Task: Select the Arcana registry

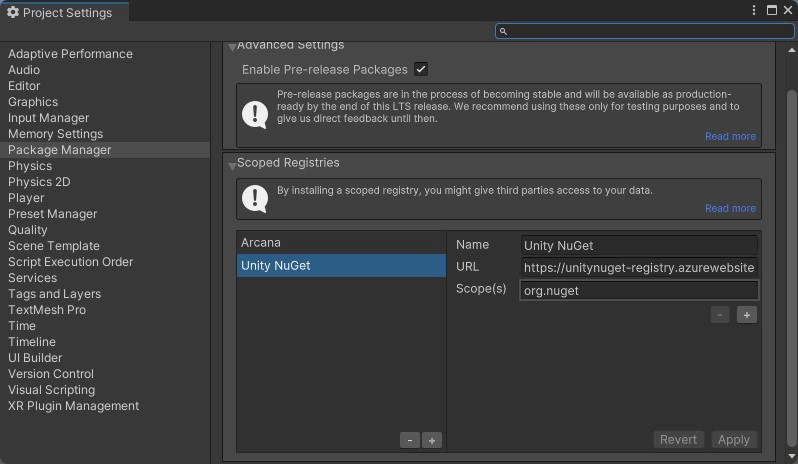Action: pos(341,243)
